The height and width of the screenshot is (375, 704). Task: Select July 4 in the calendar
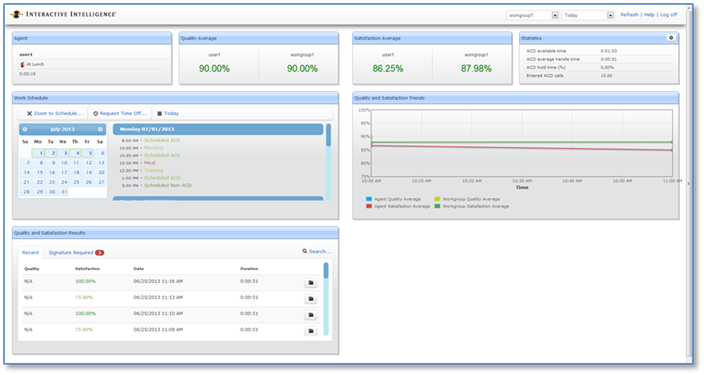coord(75,154)
